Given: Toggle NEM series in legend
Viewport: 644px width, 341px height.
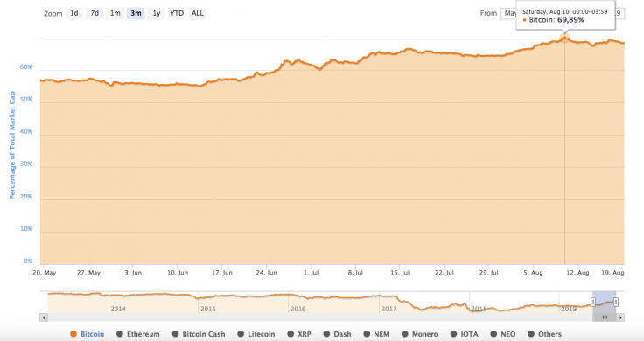Looking at the screenshot, I should [x=376, y=334].
